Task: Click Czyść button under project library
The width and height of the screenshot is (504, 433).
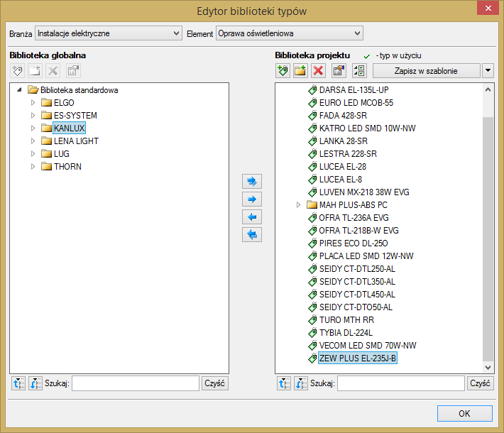Action: tap(480, 383)
